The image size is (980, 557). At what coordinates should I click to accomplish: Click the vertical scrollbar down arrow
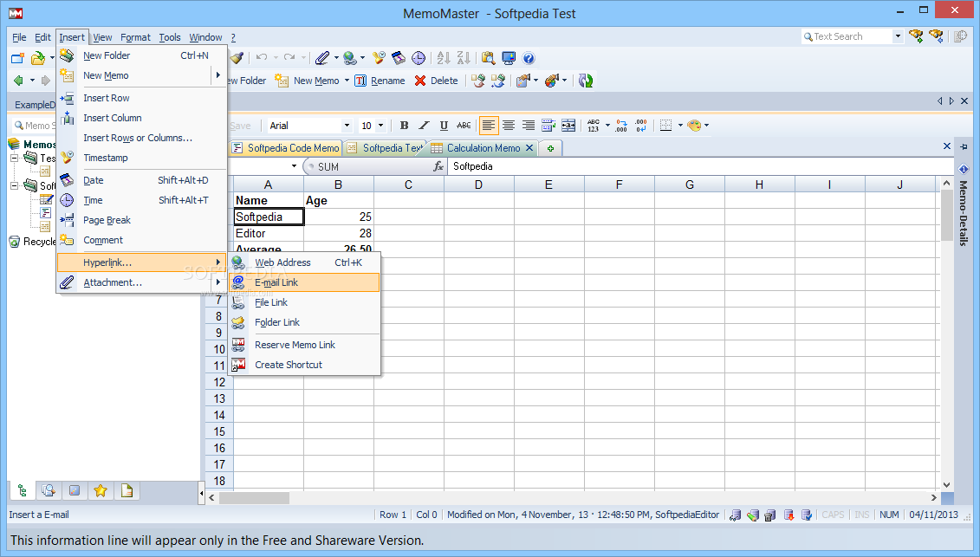click(x=947, y=484)
